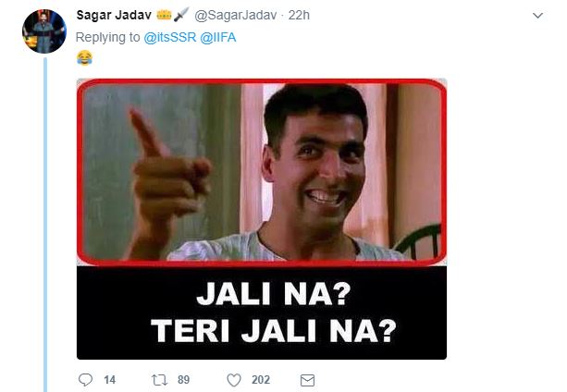Screen dimensions: 567x392
Task: Visit the @SagarJadav handle
Action: (x=236, y=15)
